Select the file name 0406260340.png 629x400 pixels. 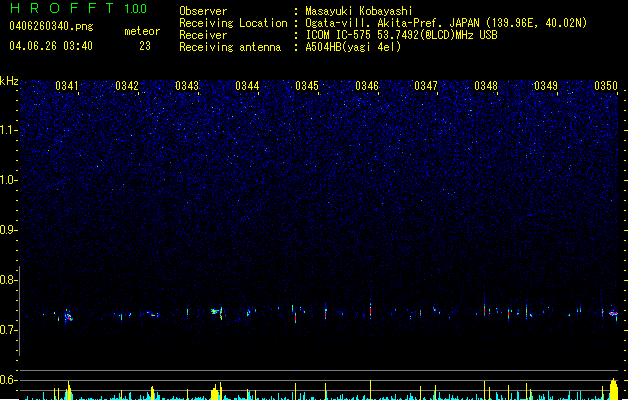tap(51, 26)
